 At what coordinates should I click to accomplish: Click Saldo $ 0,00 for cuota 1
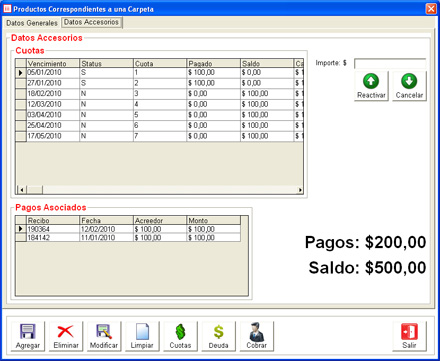coord(267,73)
